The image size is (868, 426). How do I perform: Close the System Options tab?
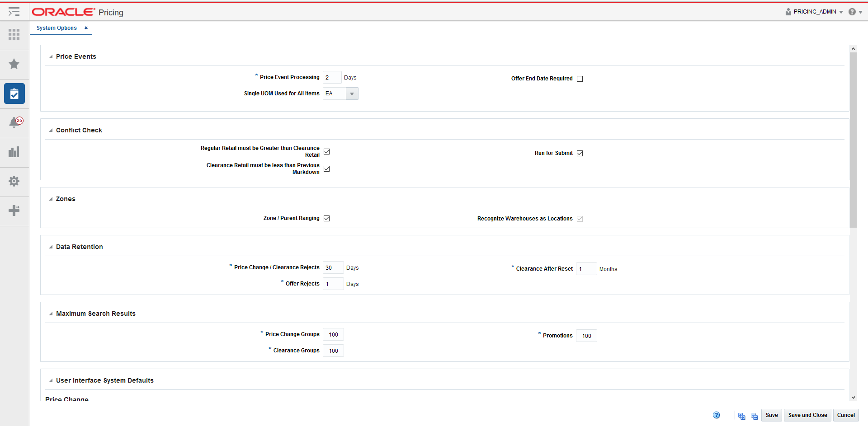tap(86, 28)
